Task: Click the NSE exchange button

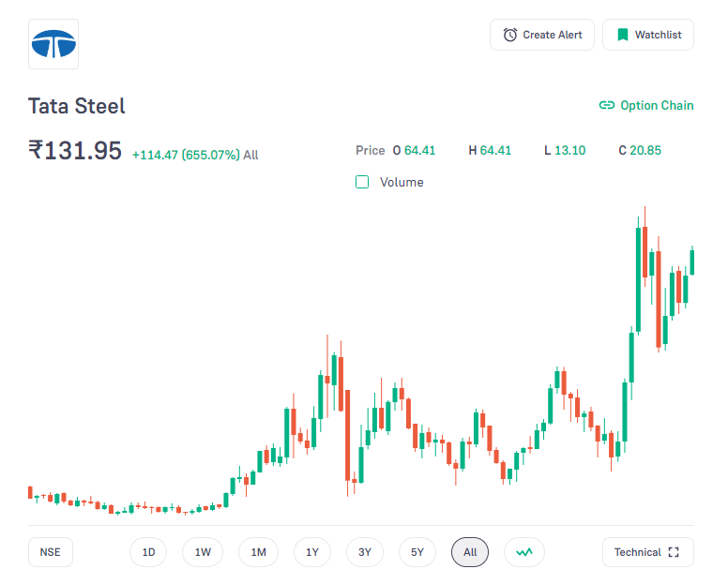Action: (50, 552)
